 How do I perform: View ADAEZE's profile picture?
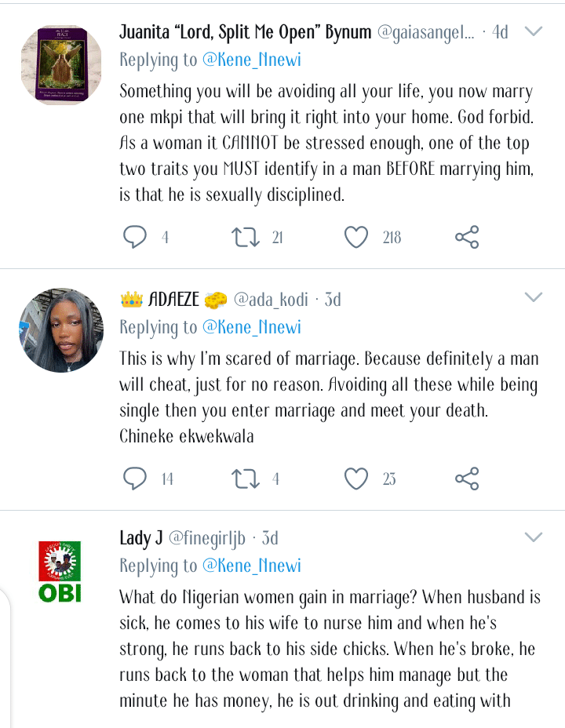point(60,329)
